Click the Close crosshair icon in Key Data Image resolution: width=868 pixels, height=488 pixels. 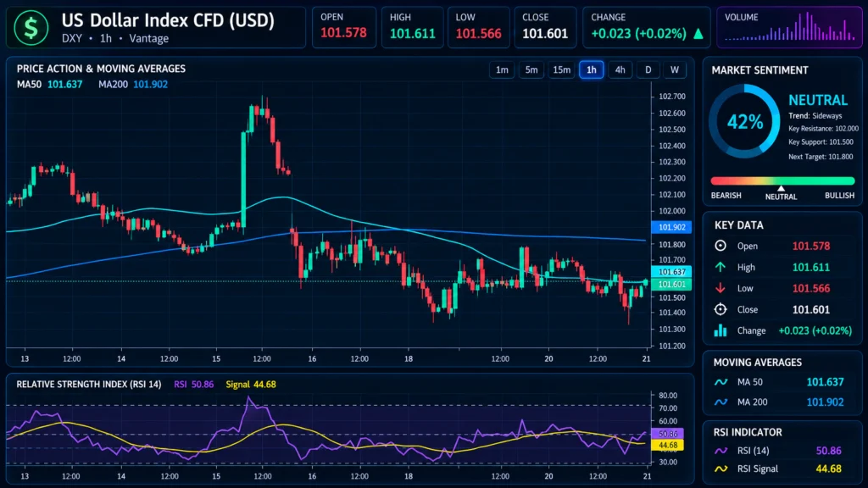click(x=721, y=309)
